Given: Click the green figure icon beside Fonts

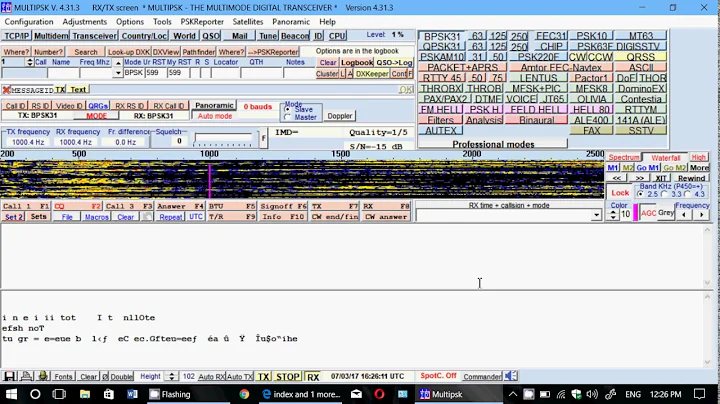Looking at the screenshot, I should [43, 376].
